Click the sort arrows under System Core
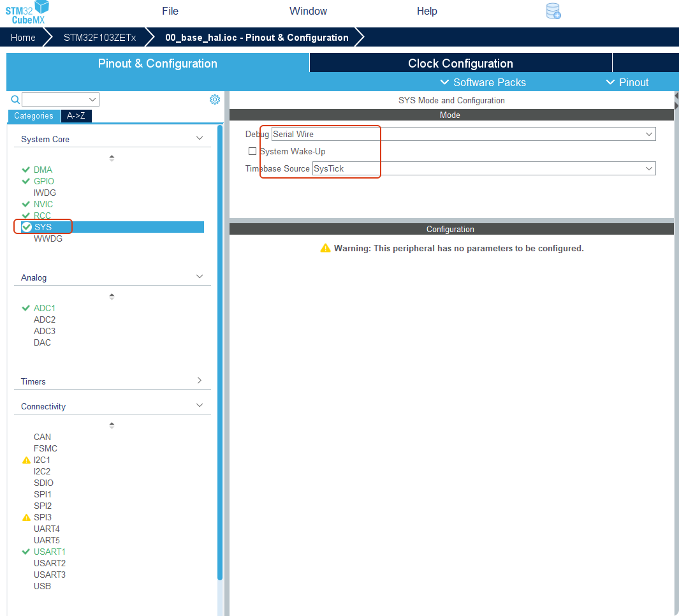 112,158
